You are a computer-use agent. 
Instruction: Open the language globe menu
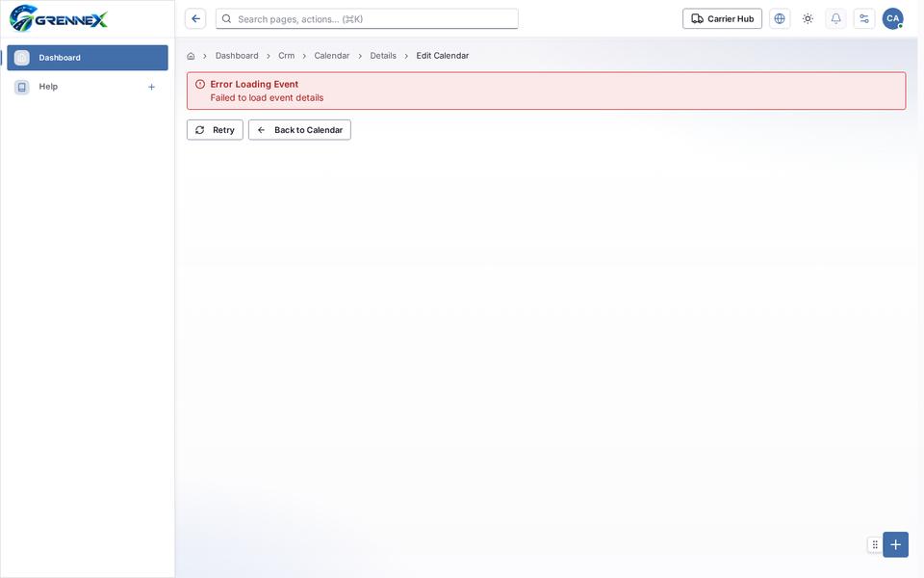(780, 19)
